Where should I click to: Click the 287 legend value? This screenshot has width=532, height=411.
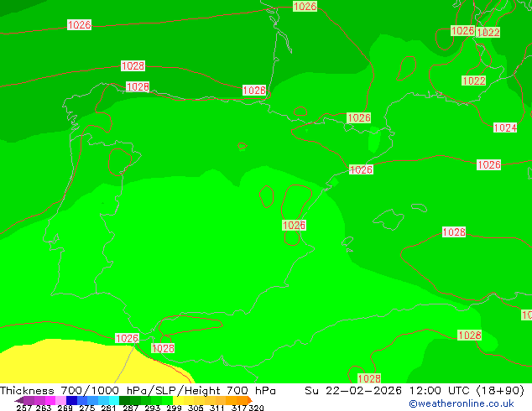pos(130,408)
